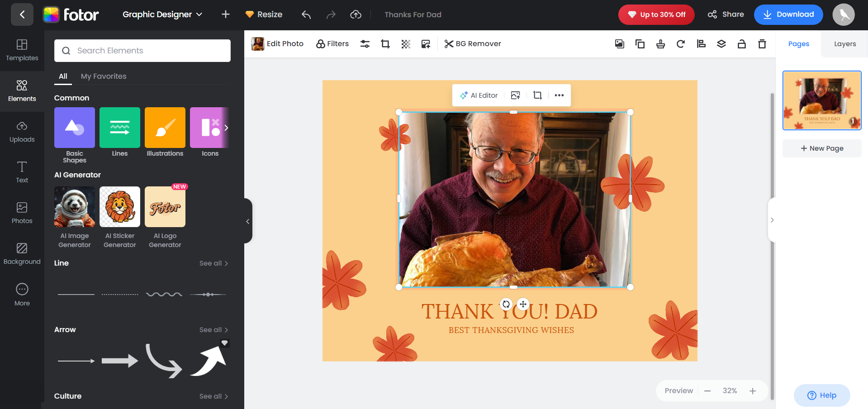Collapse the left elements panel

click(x=248, y=221)
